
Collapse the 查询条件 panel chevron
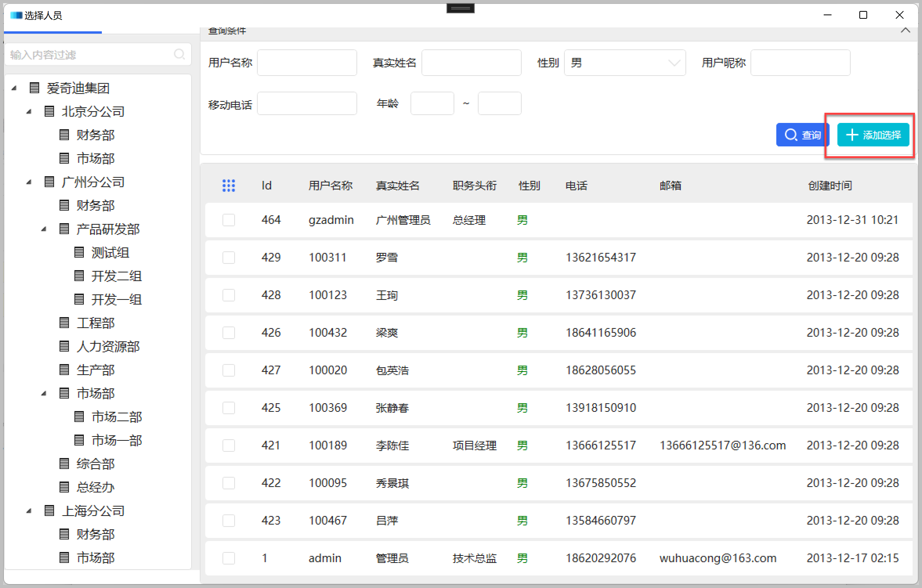(906, 30)
